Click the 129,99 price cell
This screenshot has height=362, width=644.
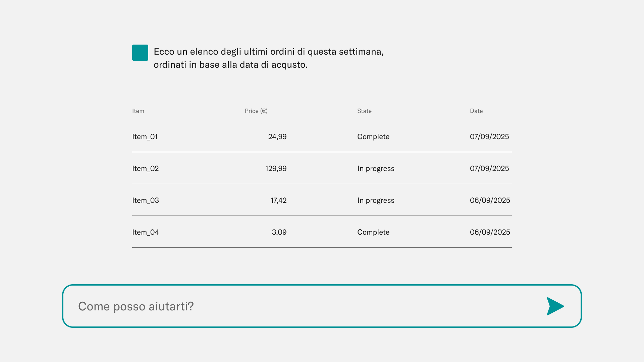point(276,169)
